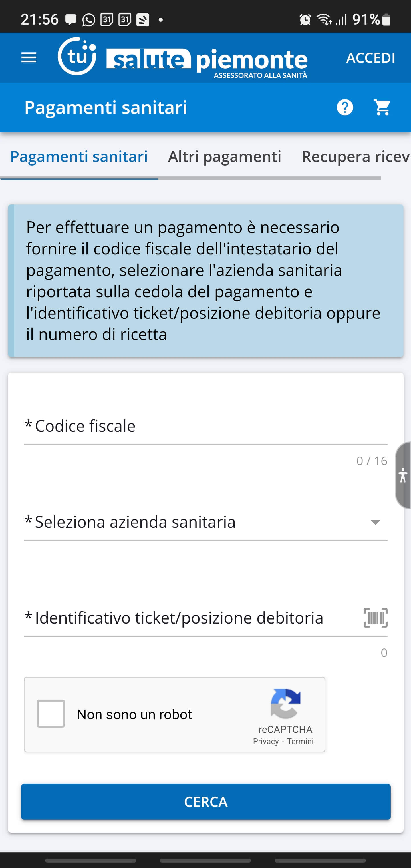The image size is (411, 868).
Task: Tap the reCAPTCHA logo
Action: [285, 704]
